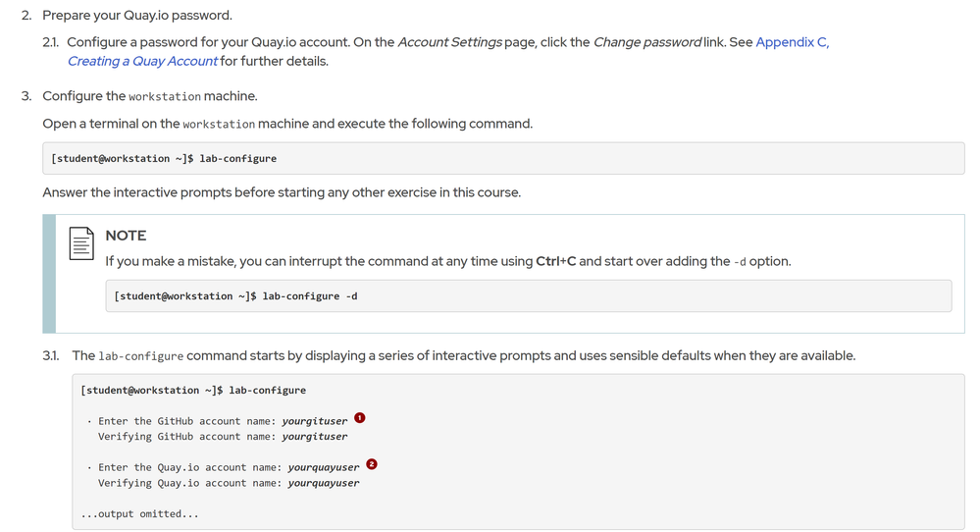Click the teal bar beside the note
This screenshot has width=980, height=532.
tap(49, 274)
